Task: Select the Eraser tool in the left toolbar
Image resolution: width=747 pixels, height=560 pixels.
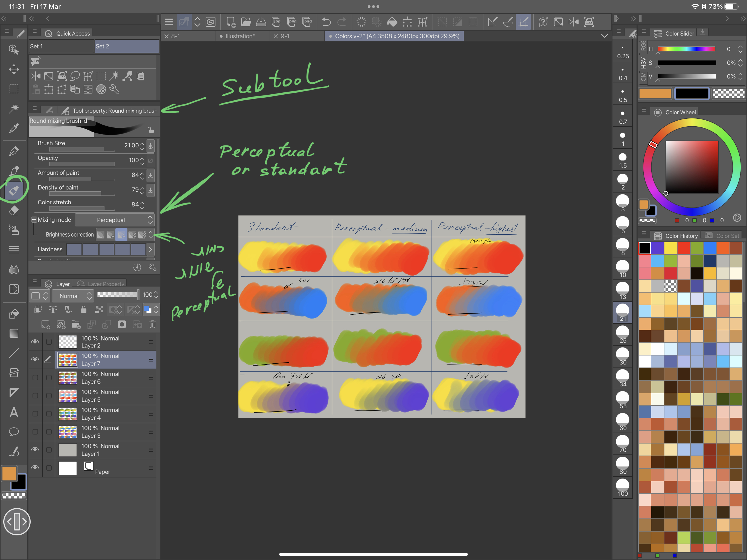Action: click(14, 211)
